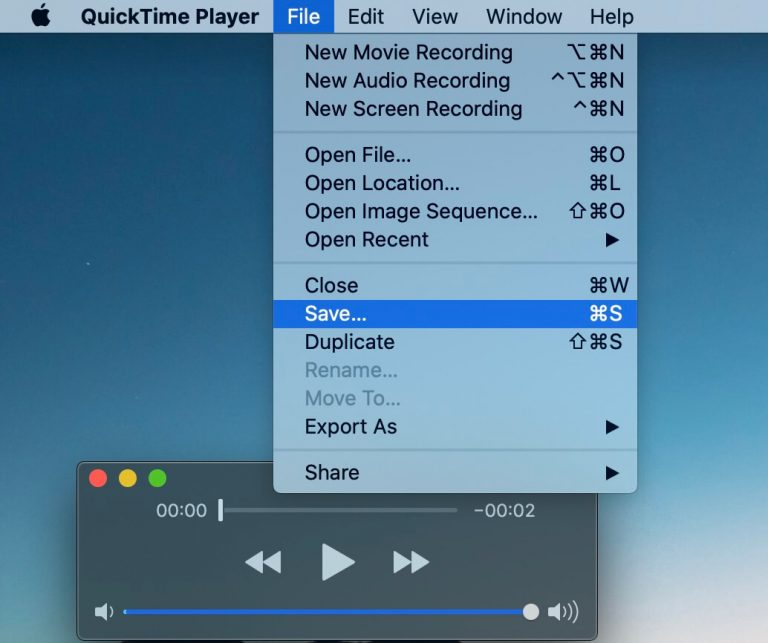The image size is (768, 643).
Task: Click the Play button in the player
Action: point(338,562)
